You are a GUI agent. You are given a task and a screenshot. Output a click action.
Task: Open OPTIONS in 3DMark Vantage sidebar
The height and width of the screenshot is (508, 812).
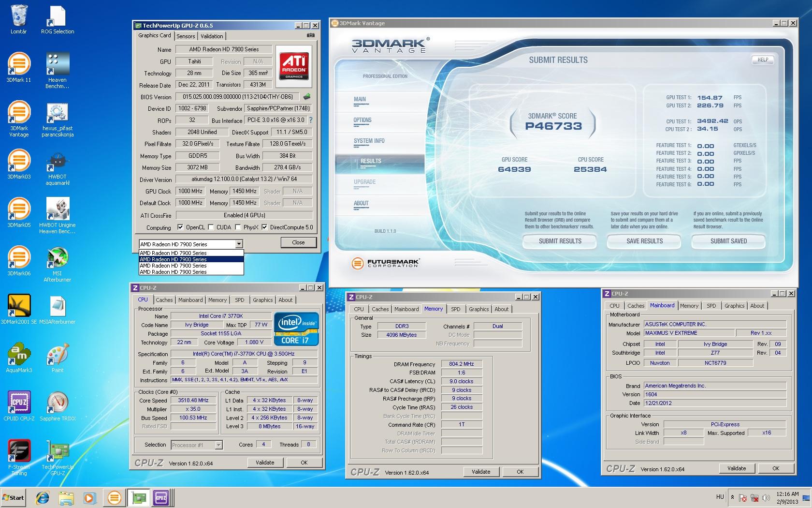click(x=362, y=120)
